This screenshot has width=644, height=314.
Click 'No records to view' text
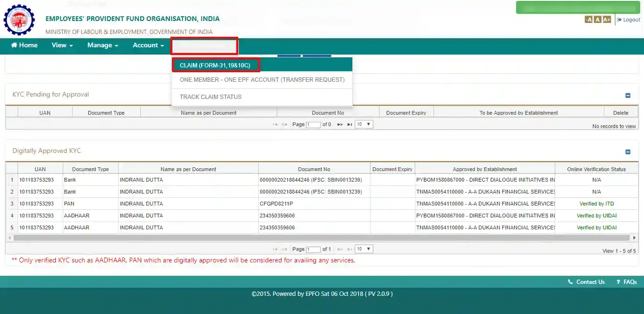[614, 126]
